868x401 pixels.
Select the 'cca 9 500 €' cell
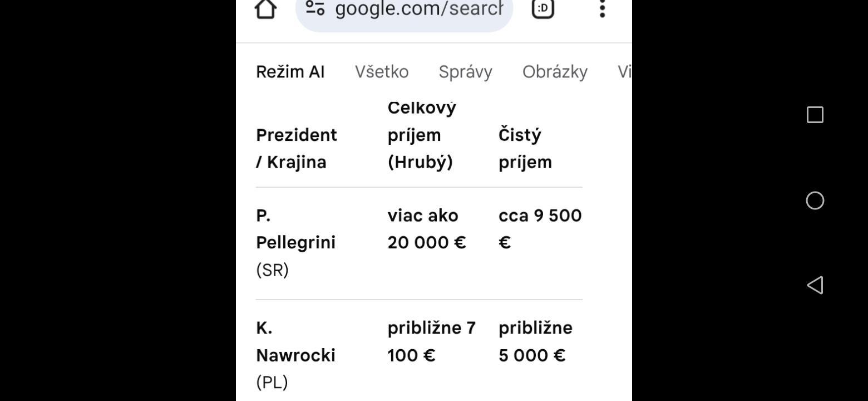pyautogui.click(x=540, y=229)
